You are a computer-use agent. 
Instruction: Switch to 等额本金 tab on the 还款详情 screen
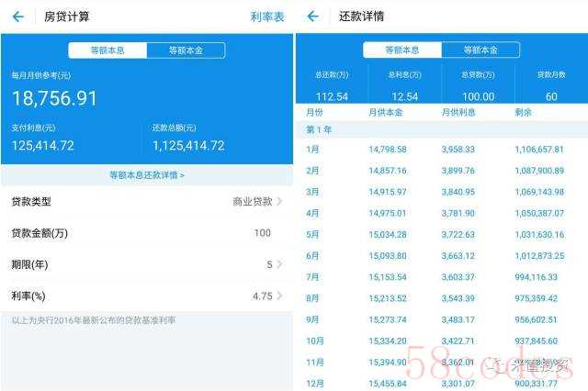tap(480, 50)
